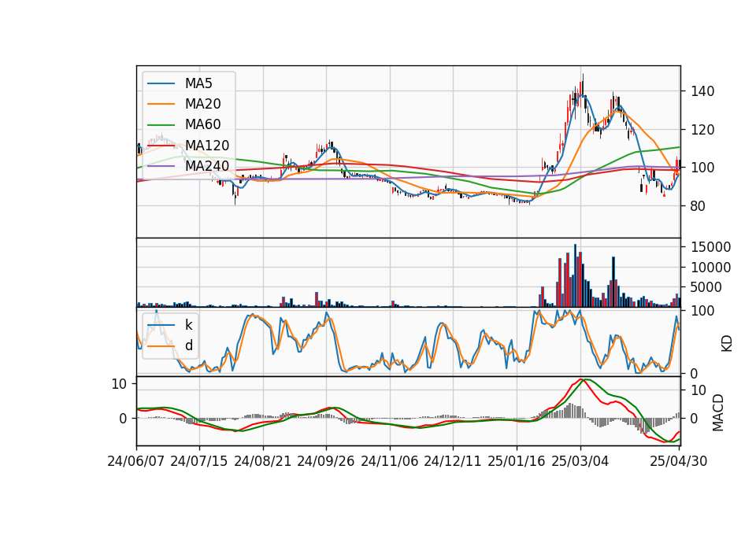The height and width of the screenshot is (543, 756).
Task: Click the 15000 volume axis label
Action: [x=710, y=247]
